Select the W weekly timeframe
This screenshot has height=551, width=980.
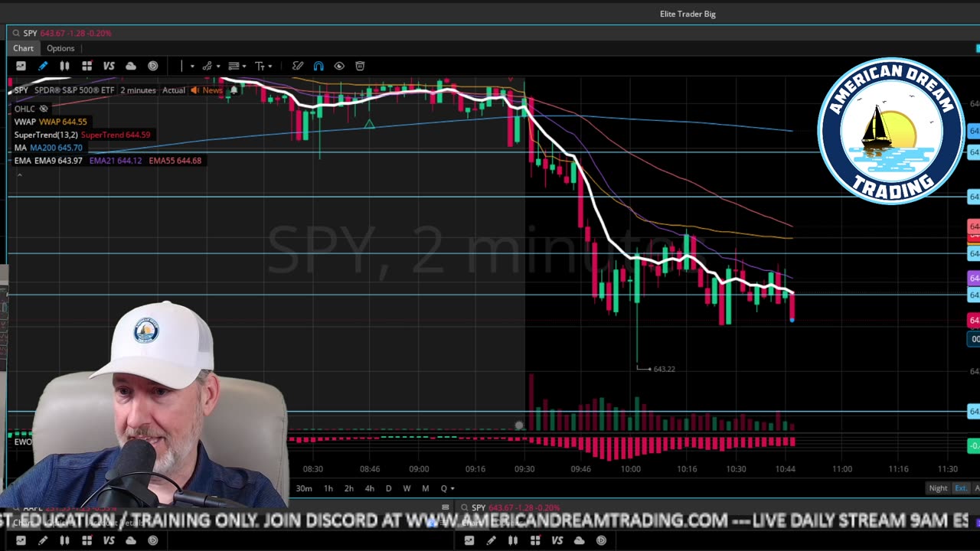(x=407, y=488)
